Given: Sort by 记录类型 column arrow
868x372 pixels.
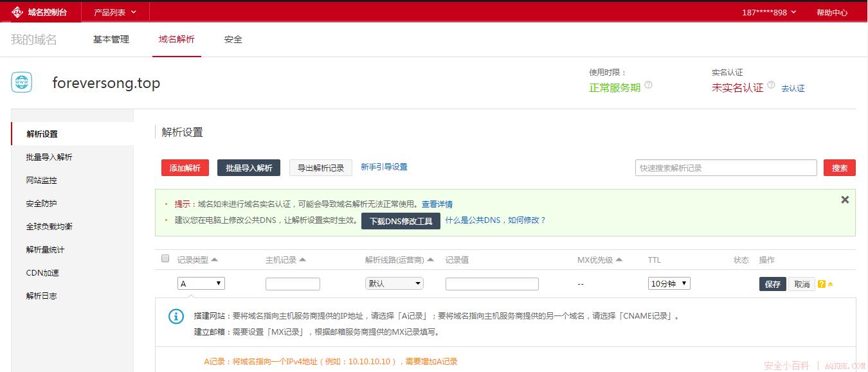Looking at the screenshot, I should pyautogui.click(x=215, y=260).
